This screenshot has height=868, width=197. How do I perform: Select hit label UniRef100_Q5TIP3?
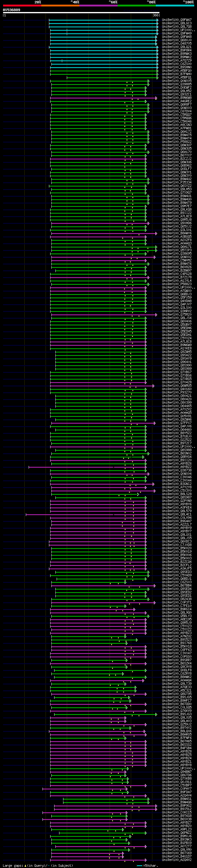pyautogui.click(x=177, y=250)
